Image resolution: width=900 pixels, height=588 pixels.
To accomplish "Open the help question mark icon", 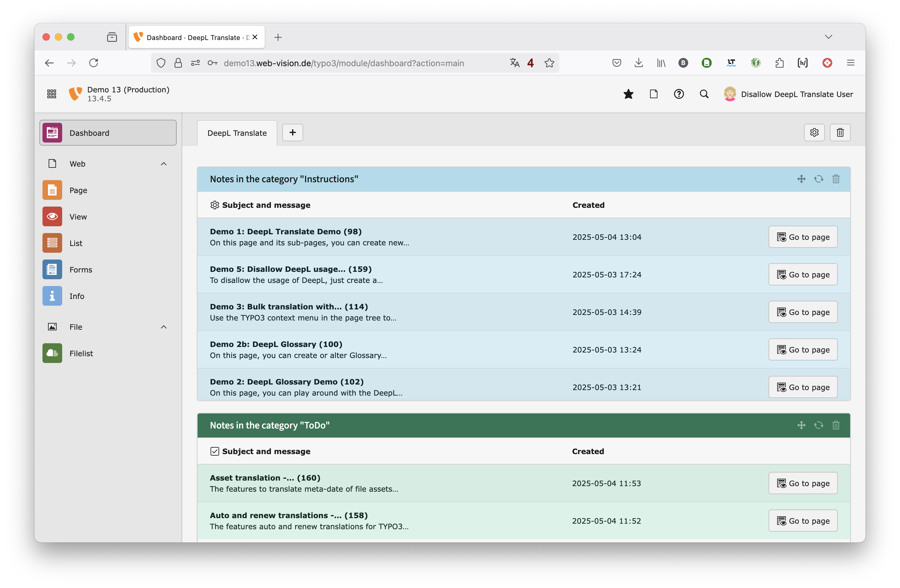I will click(679, 94).
